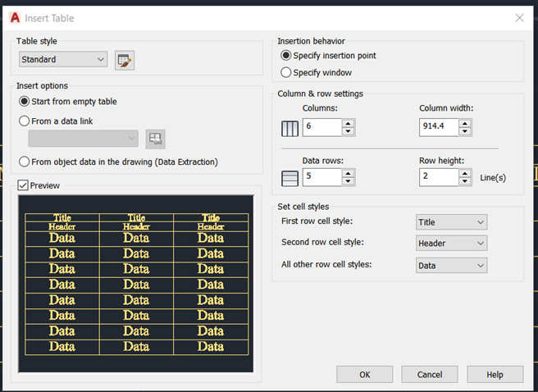538x392 pixels.
Task: Click the First row cell style label
Action: pyautogui.click(x=317, y=221)
